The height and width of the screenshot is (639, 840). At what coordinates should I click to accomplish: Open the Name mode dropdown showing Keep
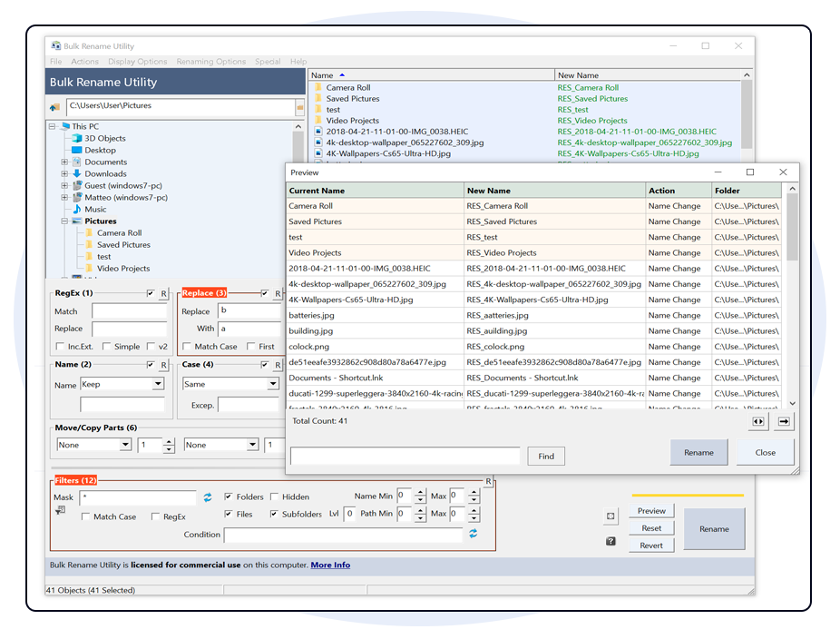(x=158, y=384)
